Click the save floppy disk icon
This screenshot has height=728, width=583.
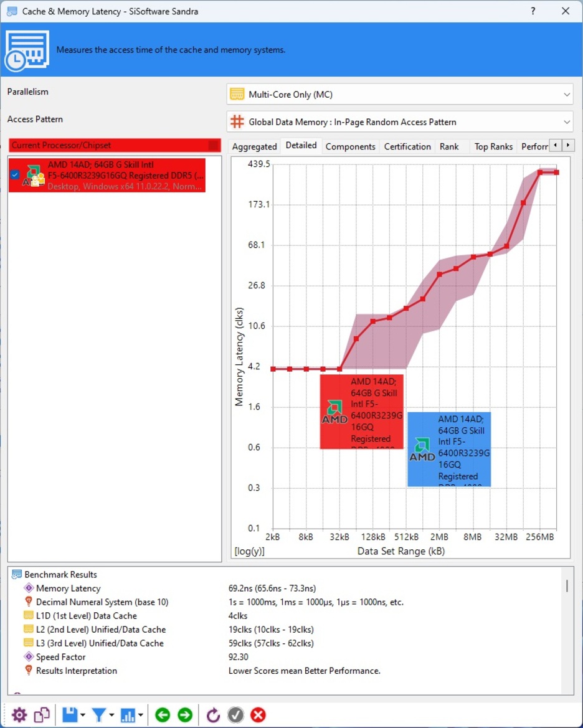click(x=70, y=714)
